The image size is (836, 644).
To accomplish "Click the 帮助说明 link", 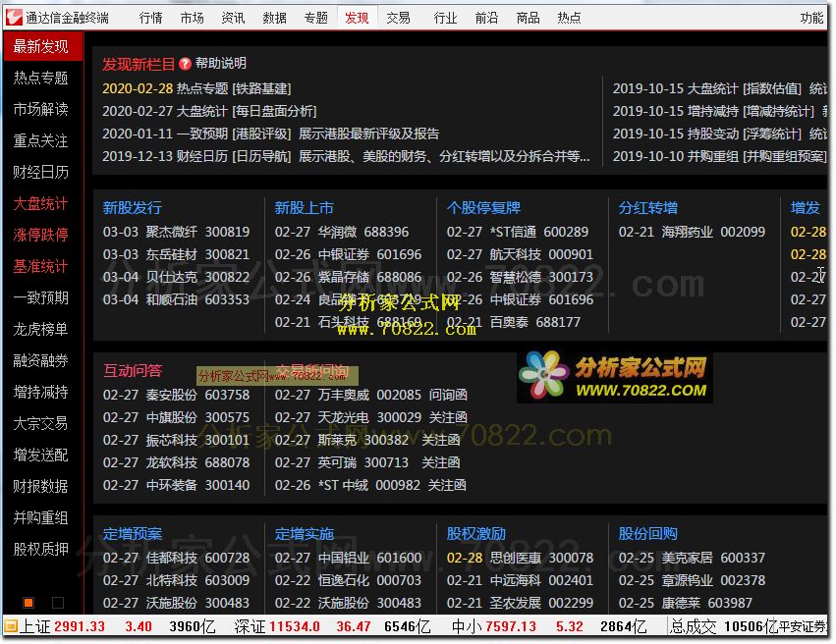I will [x=221, y=64].
